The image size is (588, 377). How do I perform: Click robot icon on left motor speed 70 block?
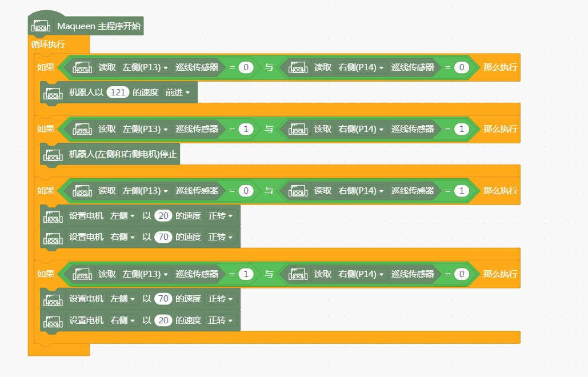pos(53,299)
